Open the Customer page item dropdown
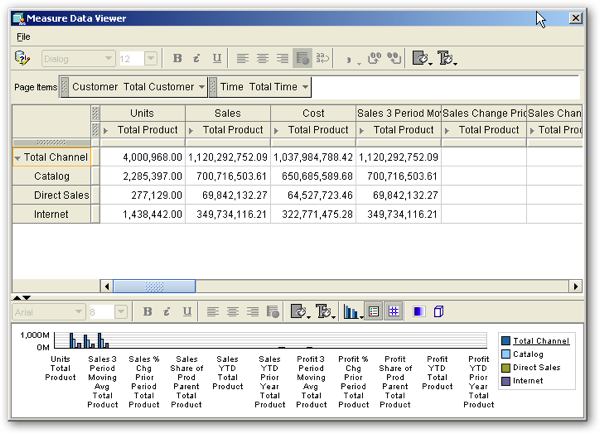600x434 pixels. click(x=201, y=87)
